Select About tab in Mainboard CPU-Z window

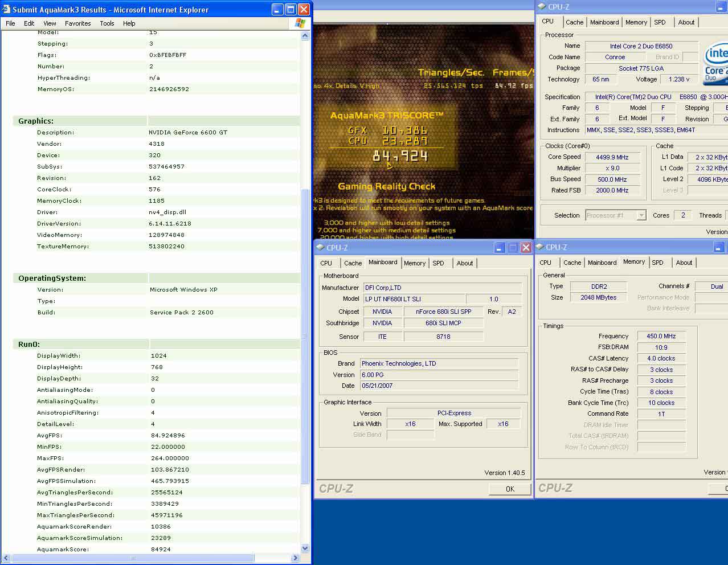[465, 263]
